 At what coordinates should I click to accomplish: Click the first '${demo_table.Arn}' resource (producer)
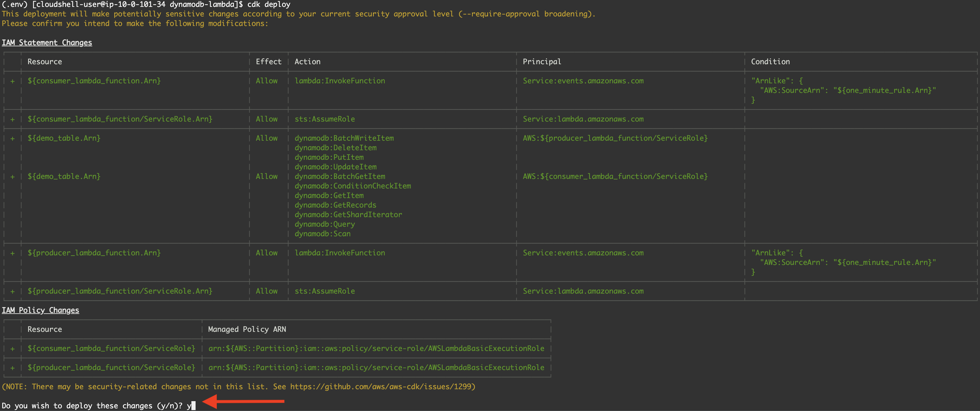(x=64, y=138)
